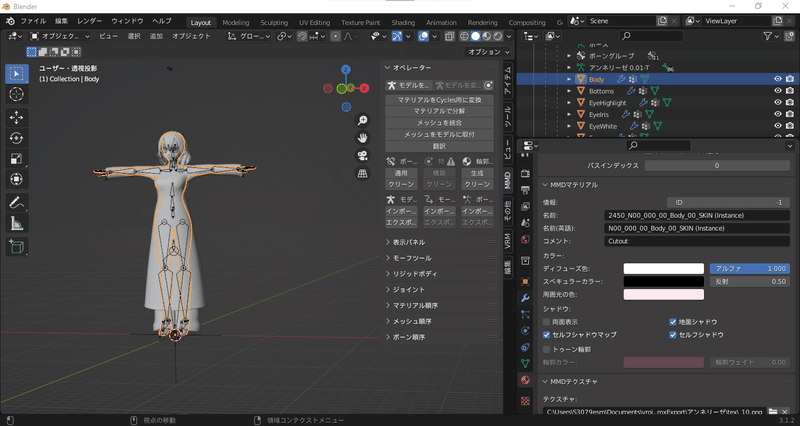
Task: Switch to the UV Editing workspace tab
Action: point(314,22)
